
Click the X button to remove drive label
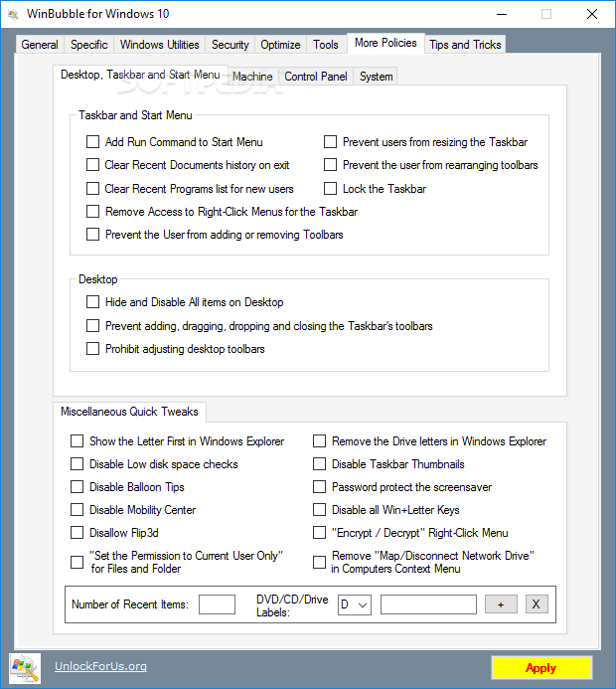pyautogui.click(x=537, y=604)
